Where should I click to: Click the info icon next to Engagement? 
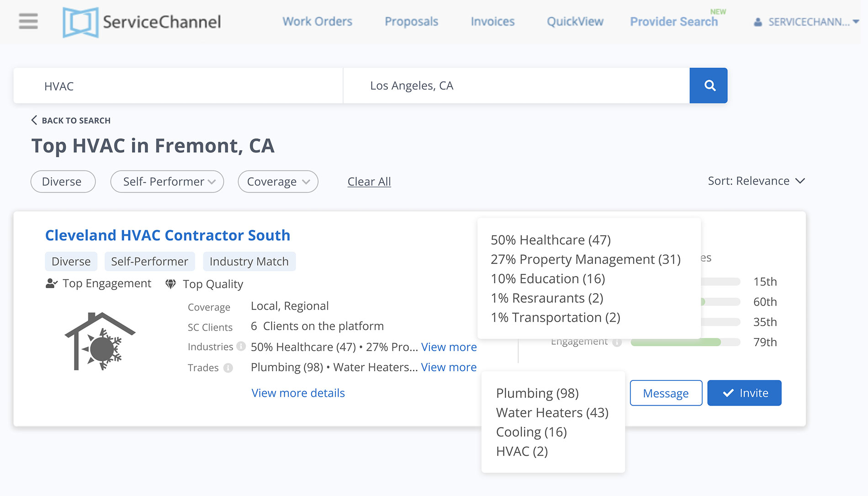(x=617, y=342)
